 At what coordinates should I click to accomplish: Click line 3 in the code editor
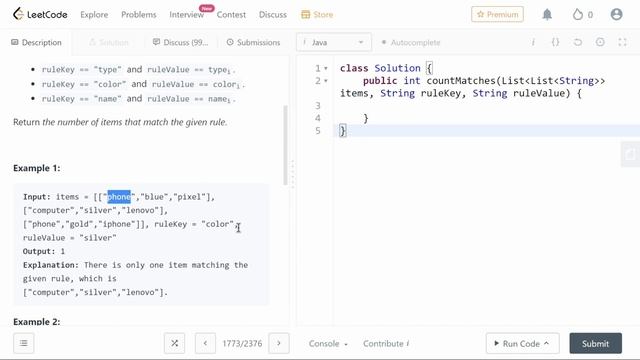486,106
